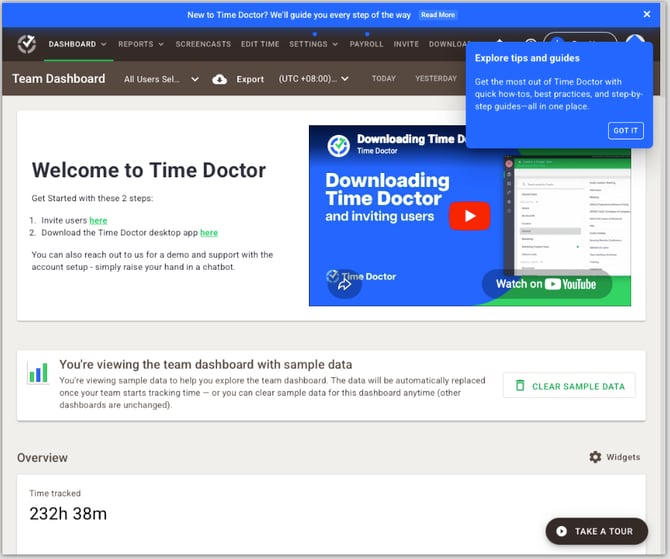Image resolution: width=670 pixels, height=559 pixels.
Task: Open the Invite page
Action: [406, 44]
